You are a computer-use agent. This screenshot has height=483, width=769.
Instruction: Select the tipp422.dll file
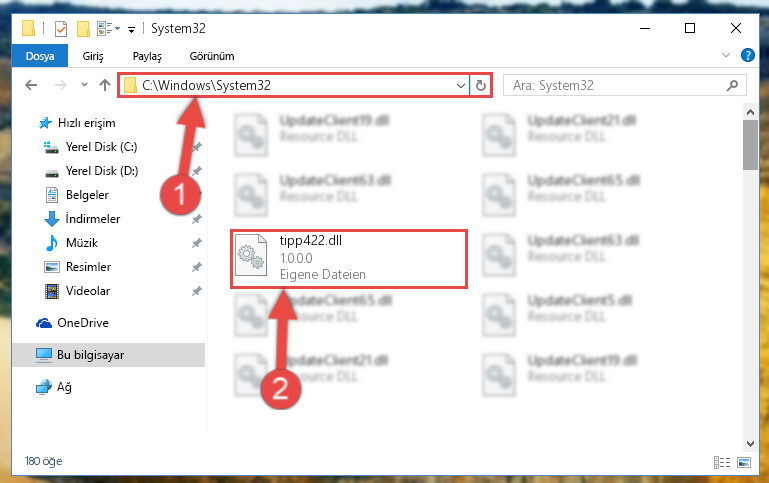(x=349, y=258)
